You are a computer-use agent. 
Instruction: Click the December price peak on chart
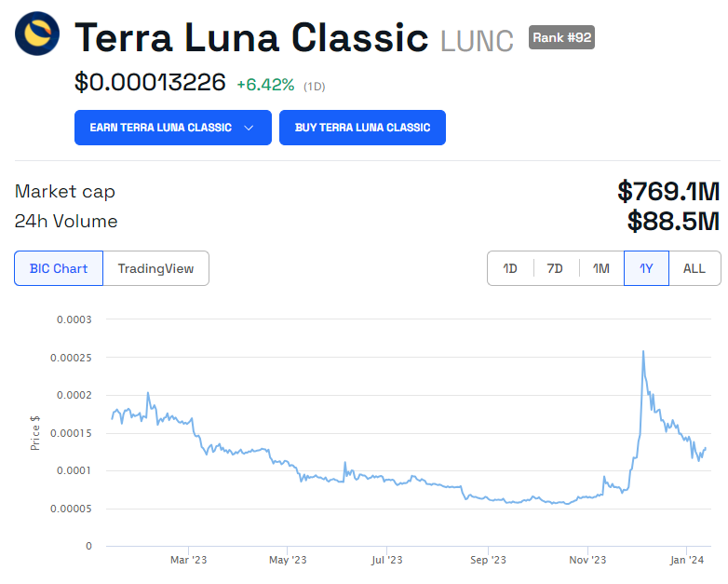click(x=643, y=351)
